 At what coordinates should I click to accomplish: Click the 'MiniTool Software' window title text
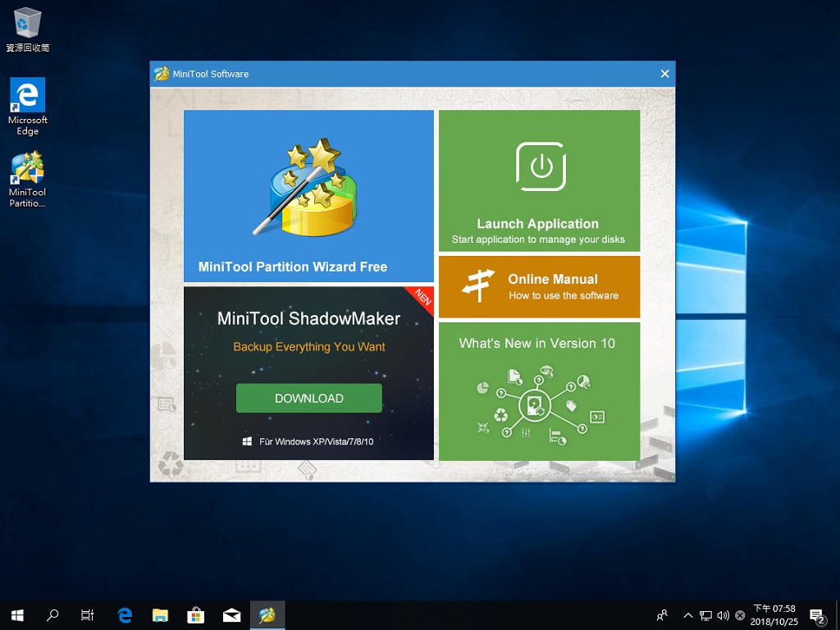click(211, 74)
